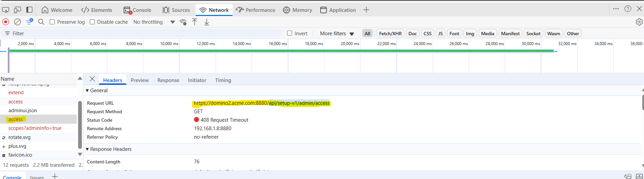
Task: Switch to the Timing tab
Action: tap(223, 80)
